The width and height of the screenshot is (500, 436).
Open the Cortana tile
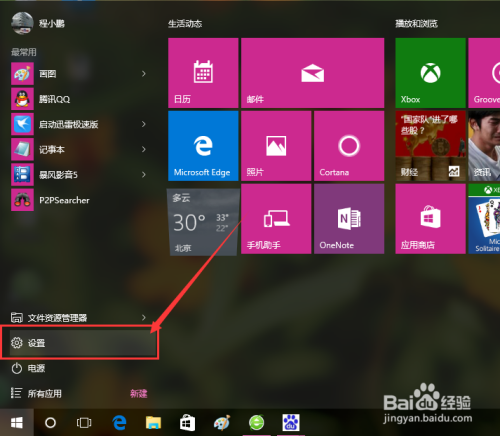point(349,146)
